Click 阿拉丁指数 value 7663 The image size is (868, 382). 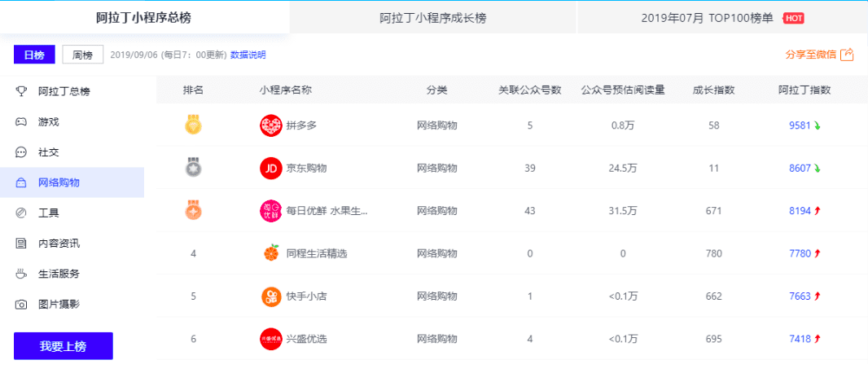point(800,296)
